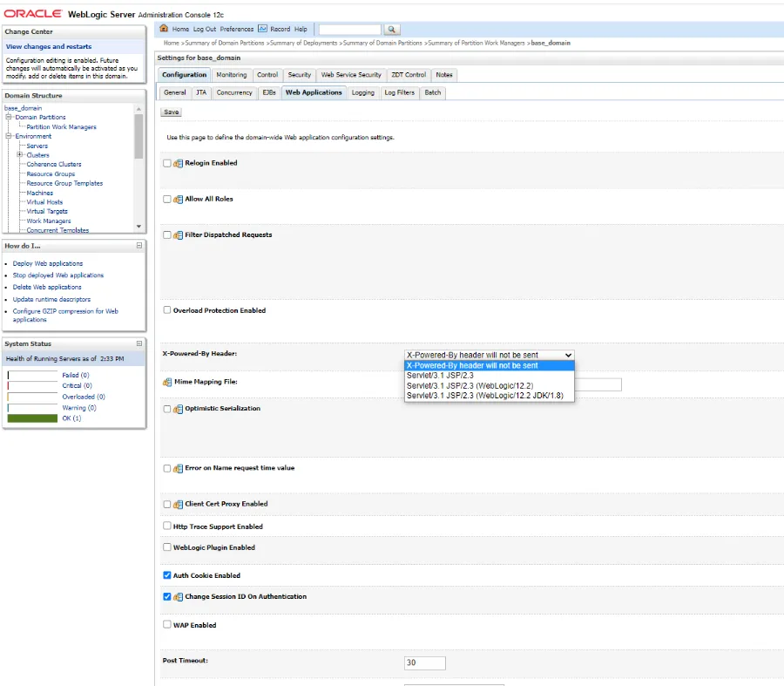The width and height of the screenshot is (784, 686).
Task: Open the Help link in toolbar
Action: [x=301, y=29]
